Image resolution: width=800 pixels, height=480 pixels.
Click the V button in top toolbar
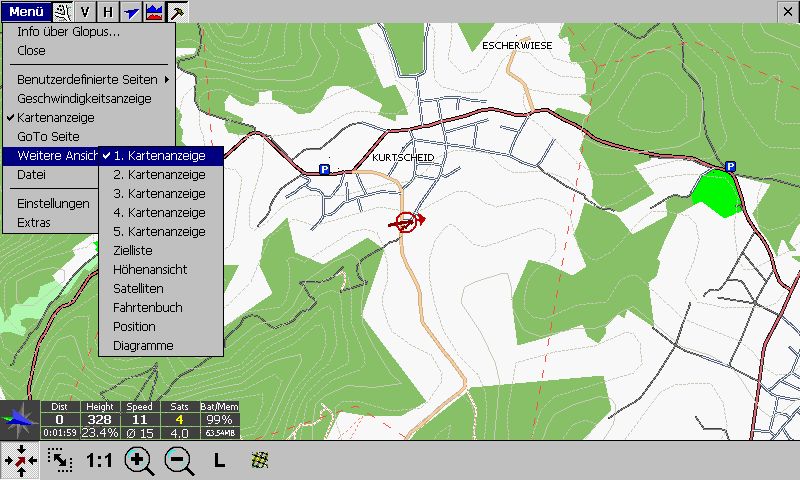coord(85,12)
